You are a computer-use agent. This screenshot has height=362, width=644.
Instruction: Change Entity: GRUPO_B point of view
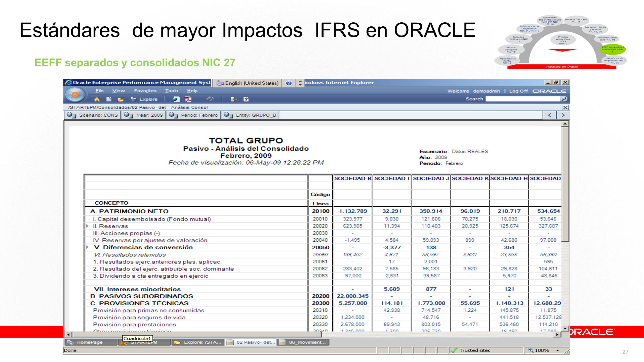250,115
